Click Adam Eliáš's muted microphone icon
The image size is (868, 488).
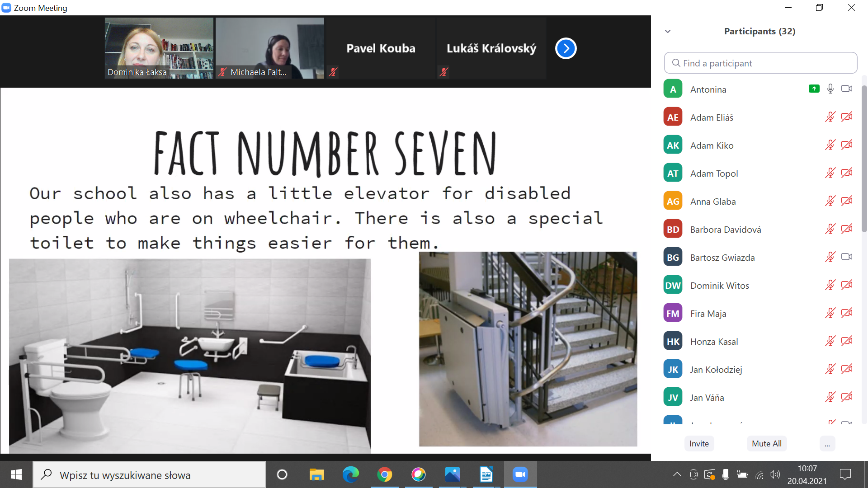pyautogui.click(x=830, y=117)
